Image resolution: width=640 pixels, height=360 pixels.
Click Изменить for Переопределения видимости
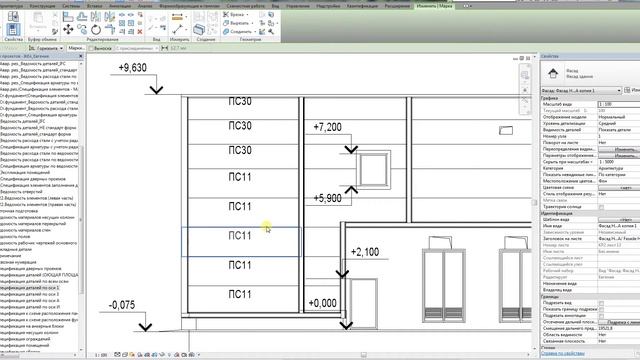click(x=620, y=149)
